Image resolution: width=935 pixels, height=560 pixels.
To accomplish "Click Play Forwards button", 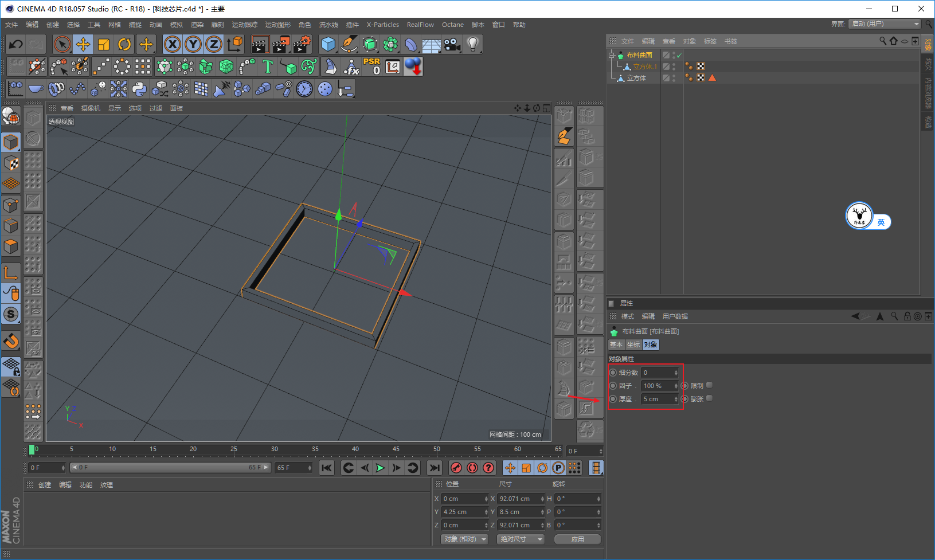I will click(x=380, y=468).
